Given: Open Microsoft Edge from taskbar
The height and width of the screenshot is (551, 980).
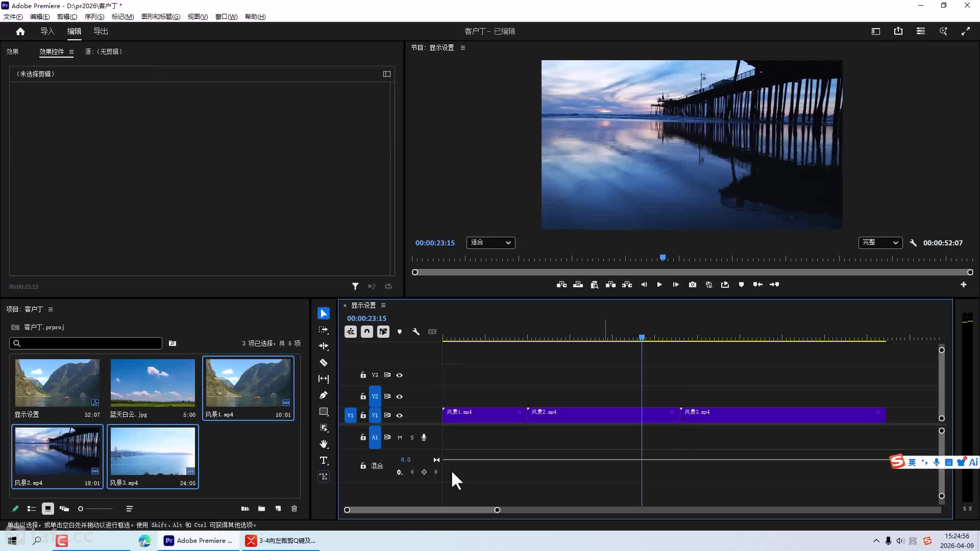Looking at the screenshot, I should (x=145, y=541).
